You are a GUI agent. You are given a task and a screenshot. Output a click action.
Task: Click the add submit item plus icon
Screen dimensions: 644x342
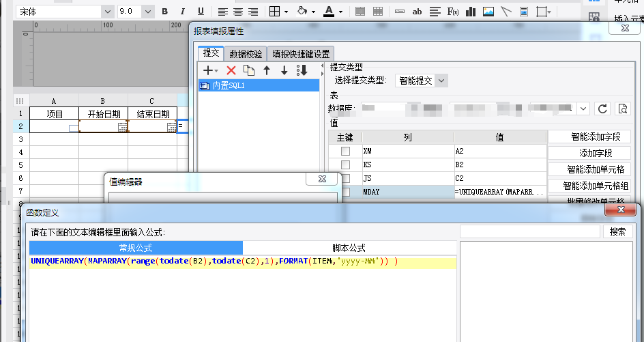[208, 71]
